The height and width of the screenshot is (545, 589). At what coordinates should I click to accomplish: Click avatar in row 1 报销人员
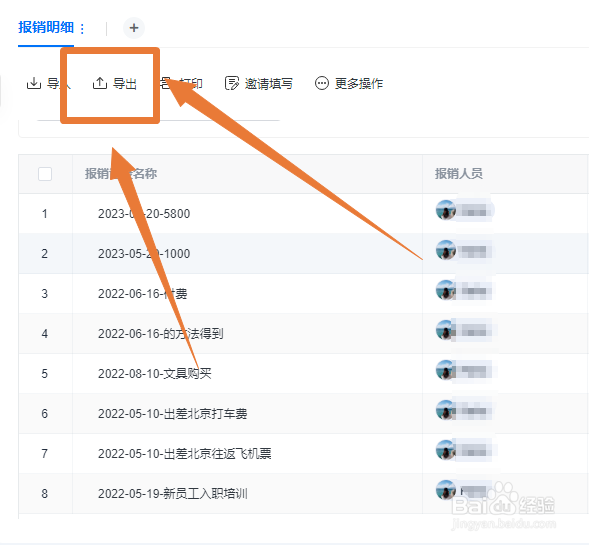pyautogui.click(x=446, y=210)
